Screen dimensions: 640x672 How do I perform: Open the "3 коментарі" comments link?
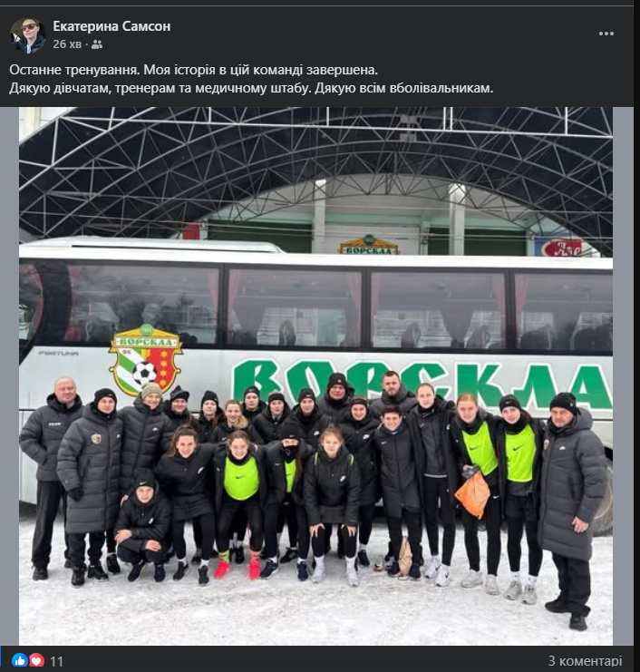point(585,660)
